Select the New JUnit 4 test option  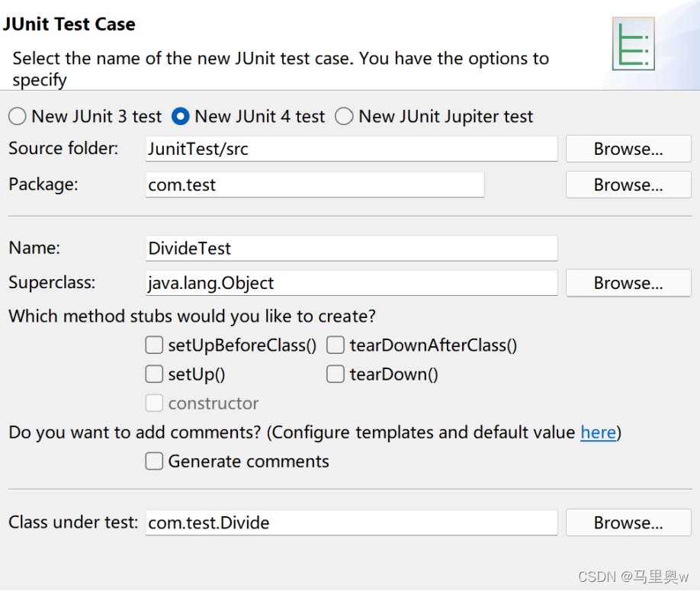point(181,117)
